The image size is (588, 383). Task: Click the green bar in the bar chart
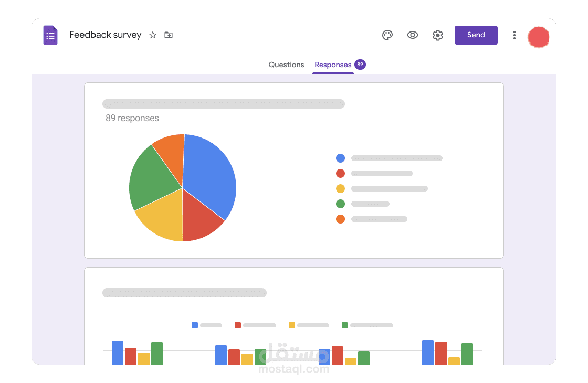156,352
